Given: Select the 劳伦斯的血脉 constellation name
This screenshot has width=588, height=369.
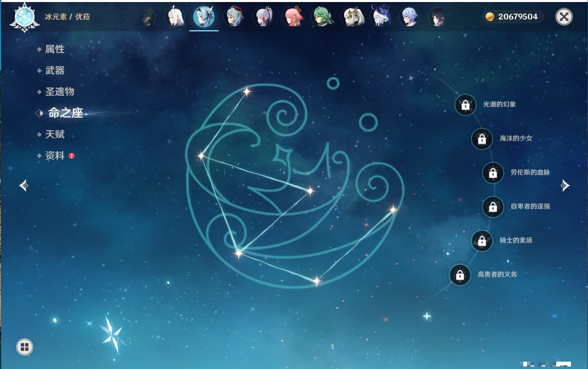Looking at the screenshot, I should [530, 172].
